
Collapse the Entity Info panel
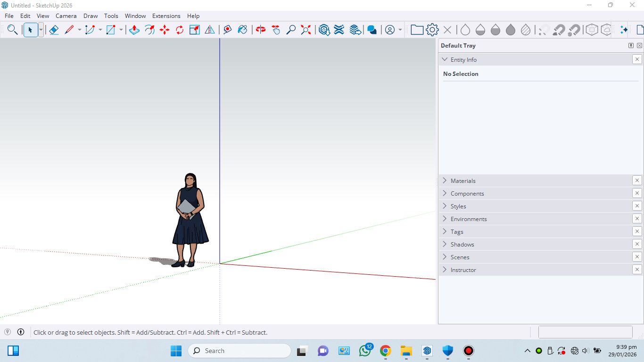(x=445, y=59)
